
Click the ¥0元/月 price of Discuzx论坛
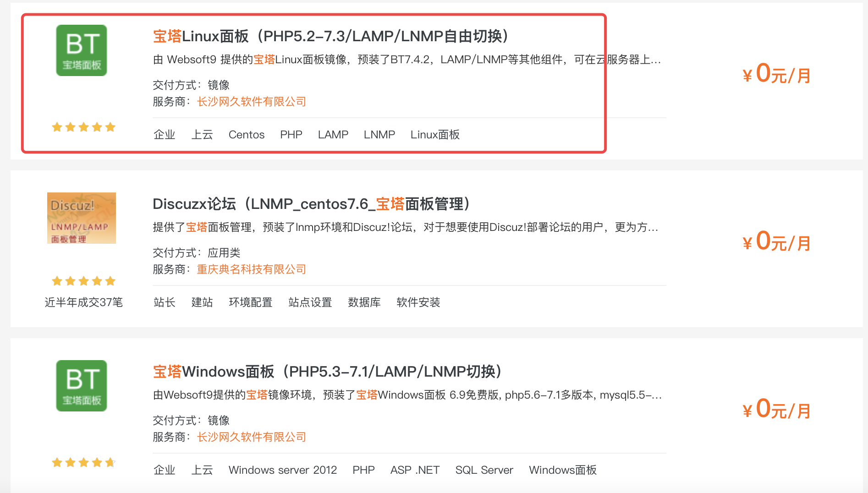pos(777,241)
